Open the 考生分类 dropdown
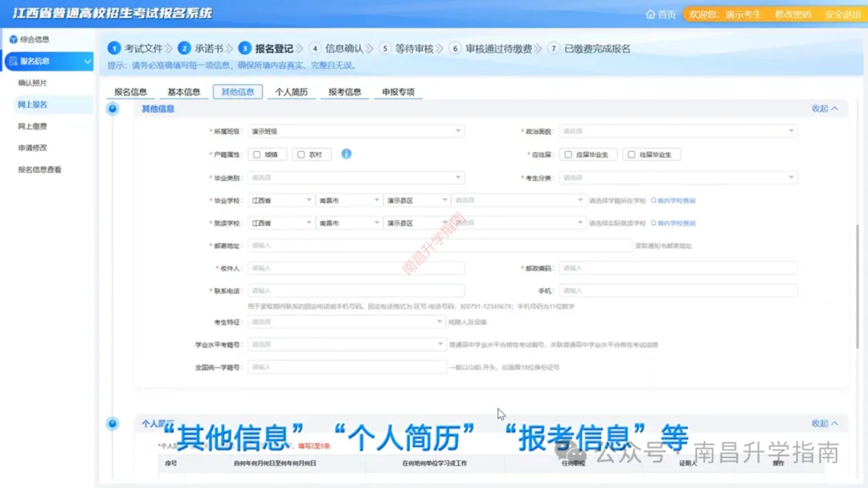 click(678, 178)
